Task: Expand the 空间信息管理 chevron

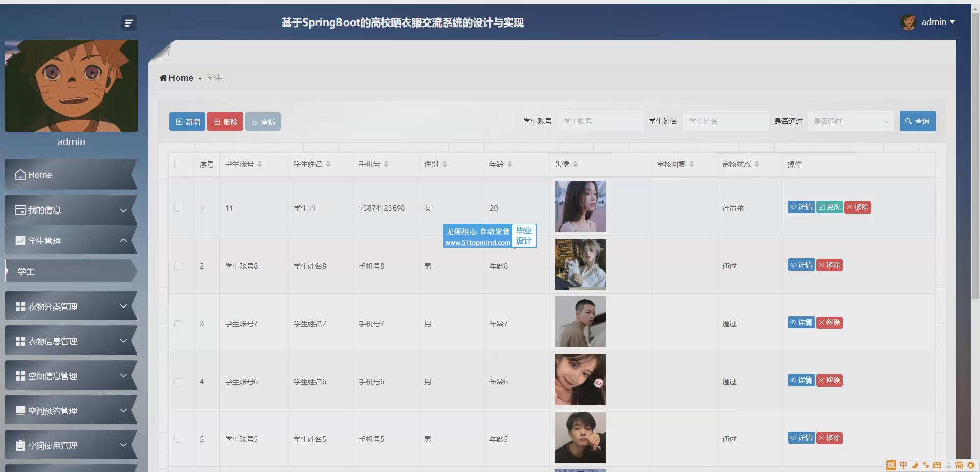Action: 124,375
